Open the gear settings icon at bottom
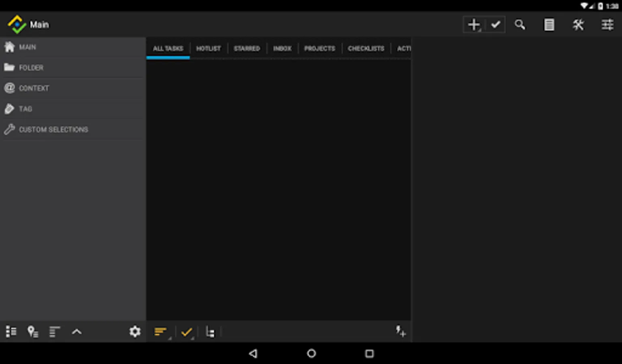 tap(135, 332)
